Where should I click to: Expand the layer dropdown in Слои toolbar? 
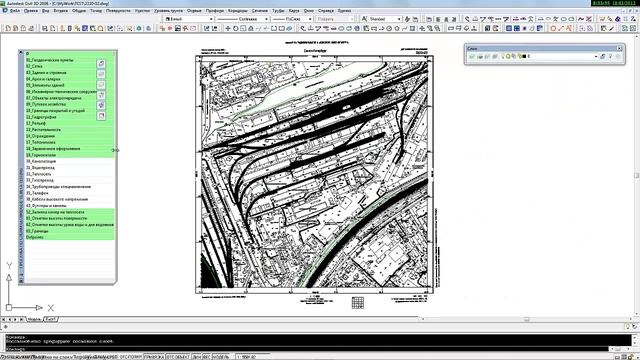click(596, 56)
